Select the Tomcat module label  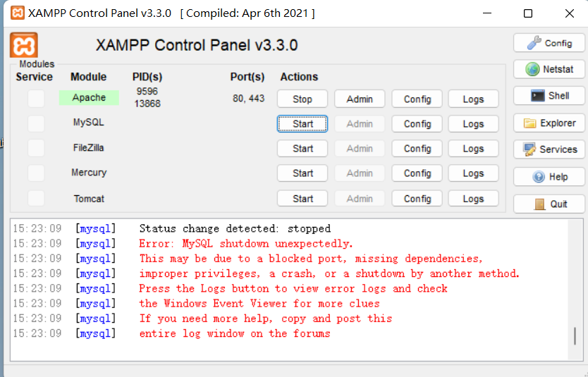click(x=89, y=199)
